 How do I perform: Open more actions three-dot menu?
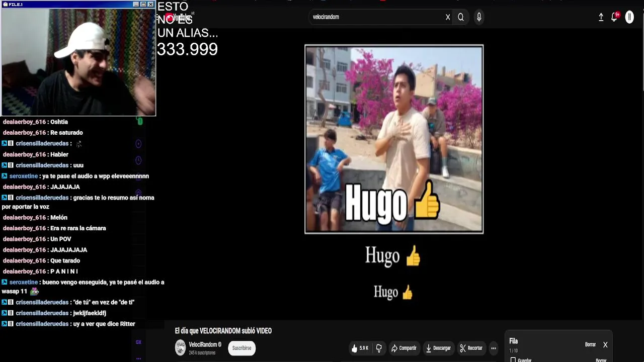click(x=494, y=348)
